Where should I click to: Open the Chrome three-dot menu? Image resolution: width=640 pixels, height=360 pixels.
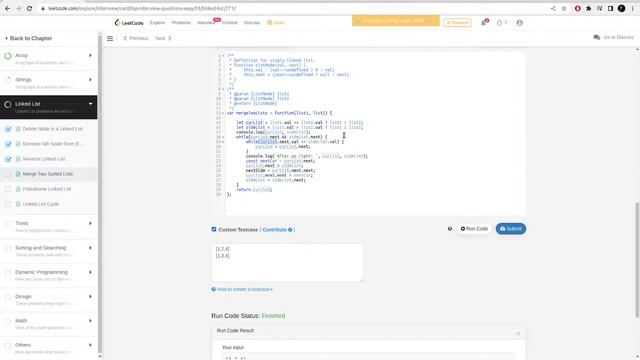point(633,8)
